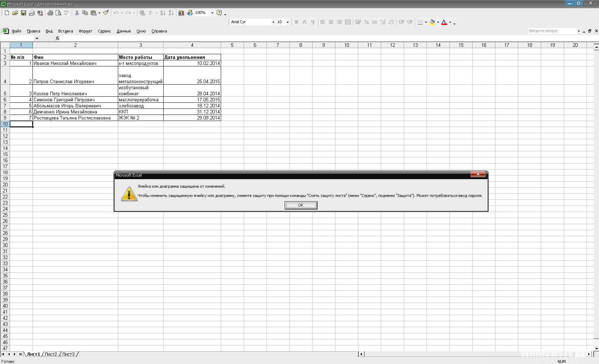Click the Increase Decimal icon
599x364 pixels.
383,22
